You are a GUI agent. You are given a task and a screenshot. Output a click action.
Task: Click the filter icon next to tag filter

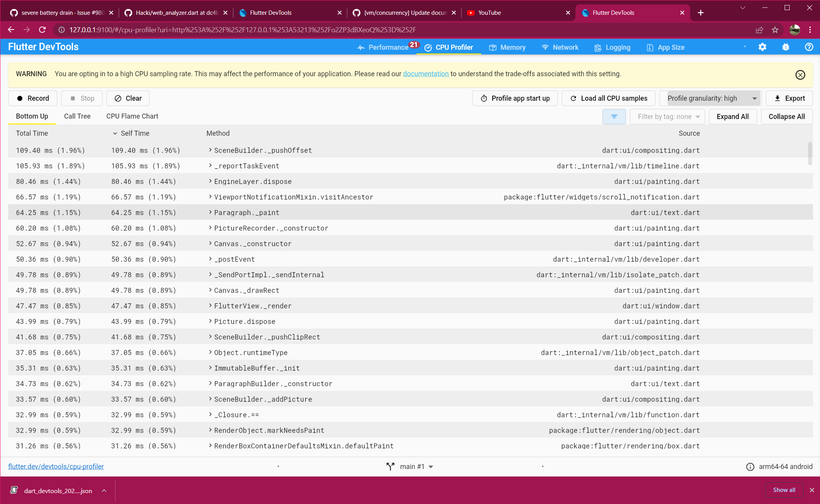614,116
